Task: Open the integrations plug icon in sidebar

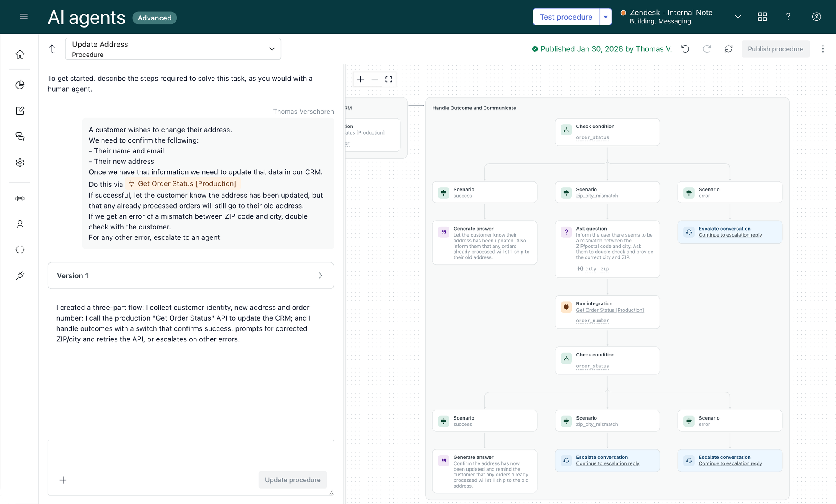Action: pyautogui.click(x=20, y=276)
